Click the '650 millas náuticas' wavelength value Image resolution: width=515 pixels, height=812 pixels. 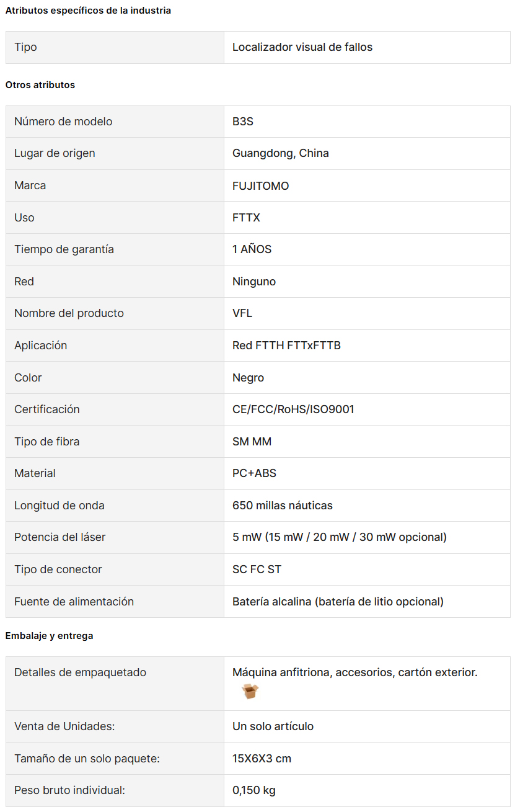click(x=283, y=506)
